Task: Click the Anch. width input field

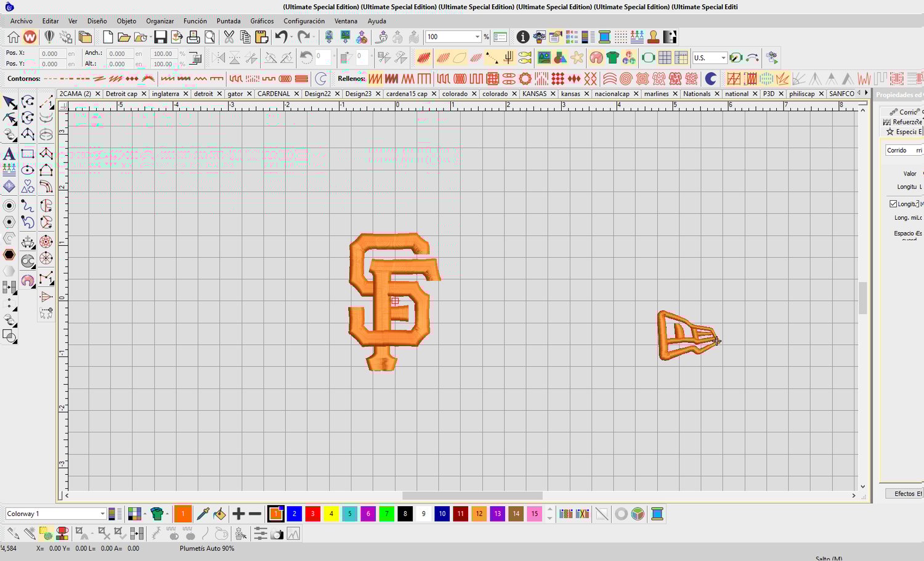Action: tap(120, 54)
